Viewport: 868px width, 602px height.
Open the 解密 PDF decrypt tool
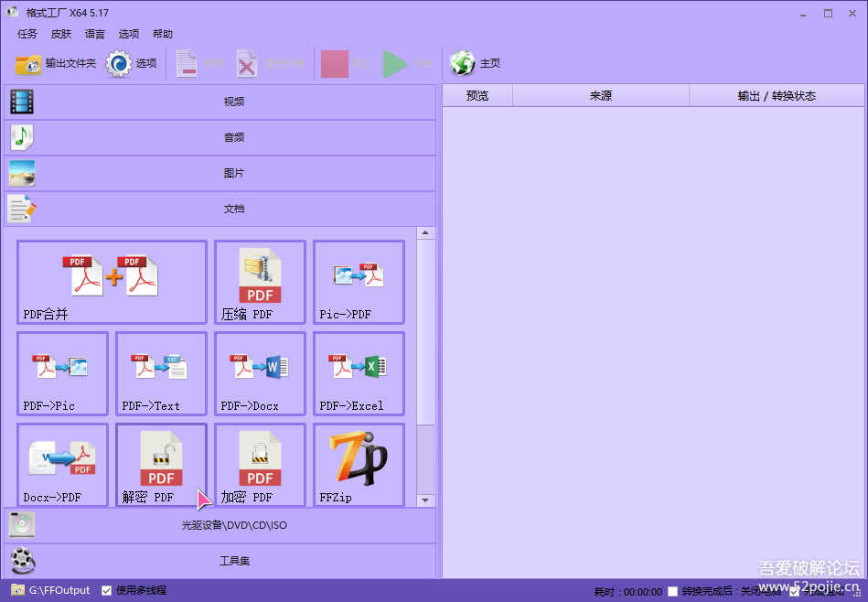point(161,465)
